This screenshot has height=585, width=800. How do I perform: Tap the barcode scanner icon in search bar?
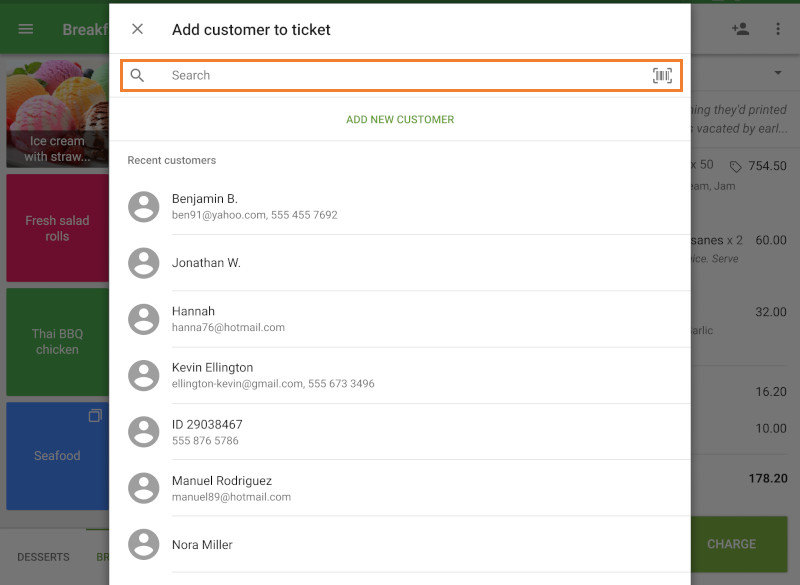click(662, 74)
